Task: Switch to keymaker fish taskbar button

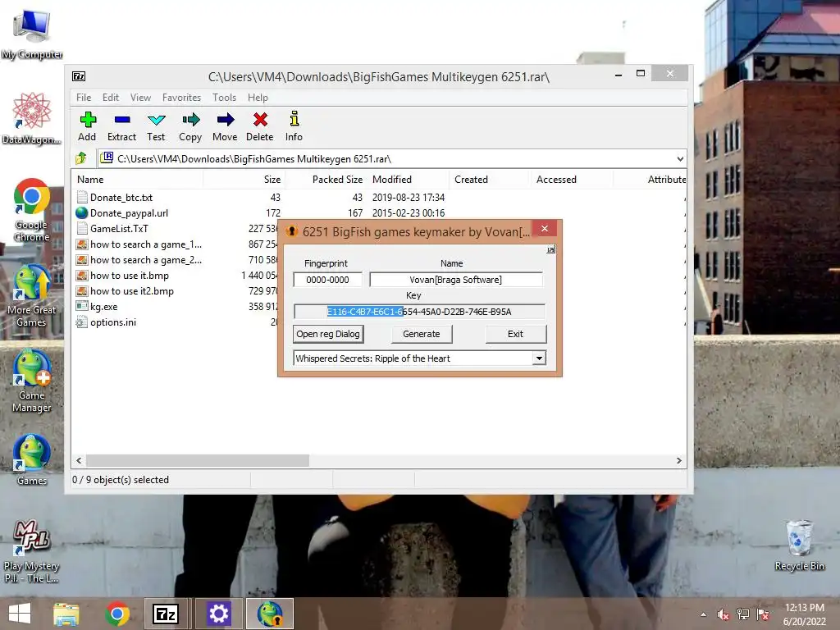Action: point(269,614)
